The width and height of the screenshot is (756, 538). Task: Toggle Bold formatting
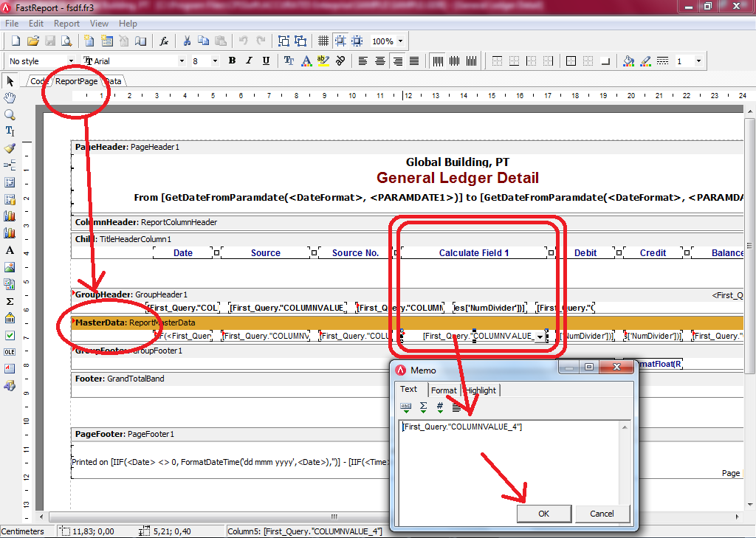pos(232,61)
